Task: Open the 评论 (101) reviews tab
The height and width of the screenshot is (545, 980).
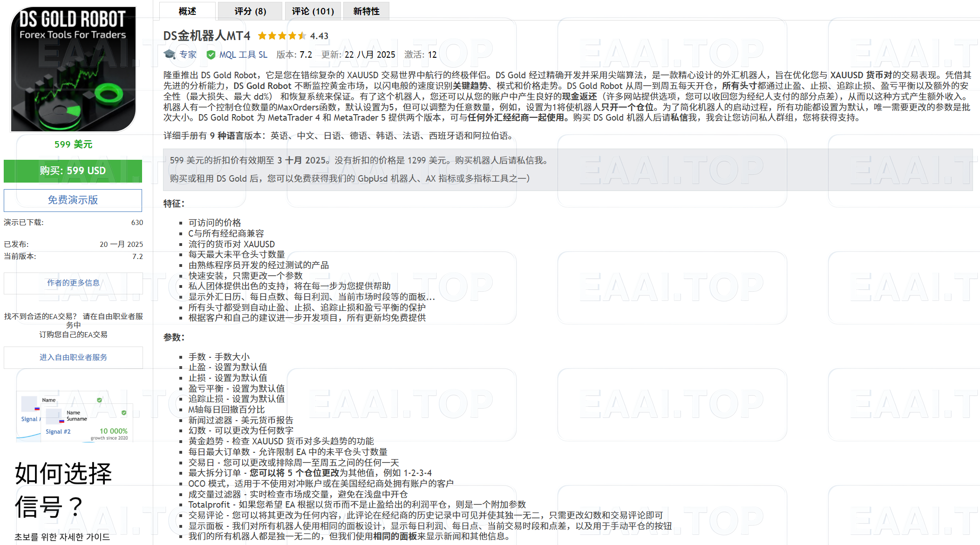Action: click(x=313, y=11)
